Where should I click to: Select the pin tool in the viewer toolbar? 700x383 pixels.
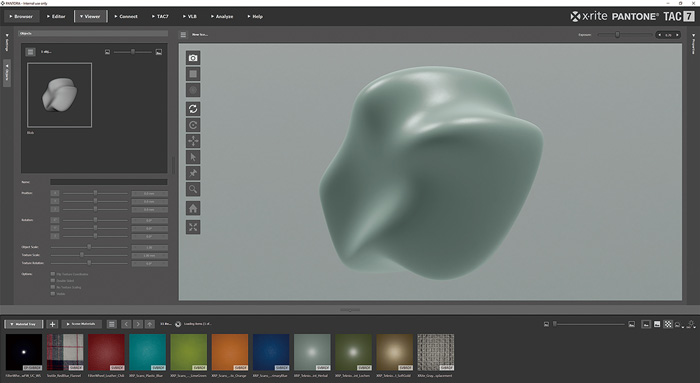coord(193,173)
